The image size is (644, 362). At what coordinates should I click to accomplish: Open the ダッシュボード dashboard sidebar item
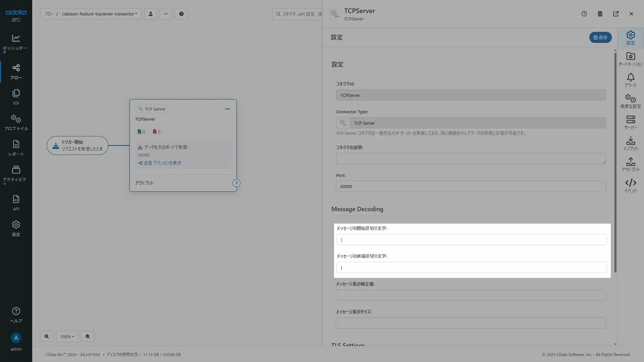16,44
